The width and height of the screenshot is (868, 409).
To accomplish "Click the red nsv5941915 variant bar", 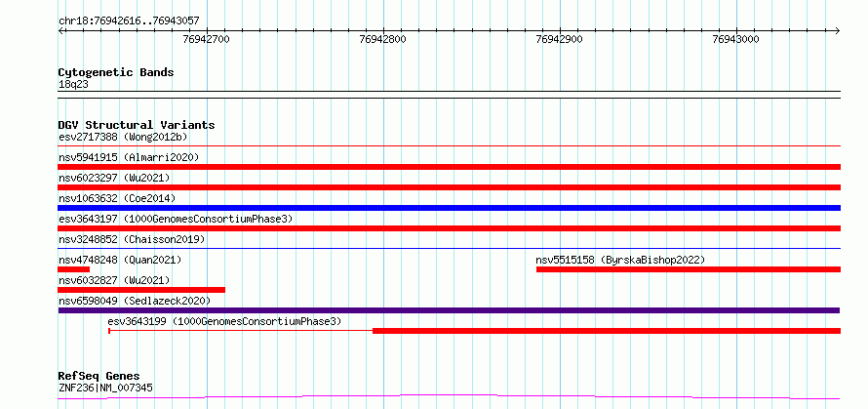I will [x=449, y=167].
